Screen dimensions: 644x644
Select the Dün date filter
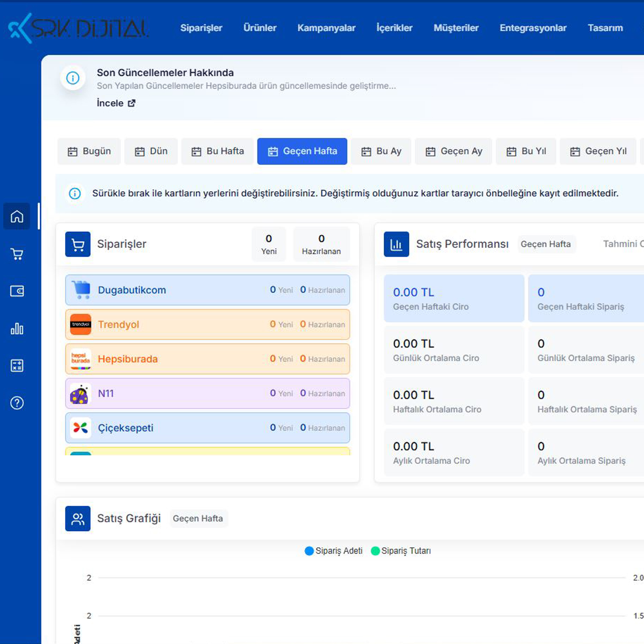tap(151, 151)
